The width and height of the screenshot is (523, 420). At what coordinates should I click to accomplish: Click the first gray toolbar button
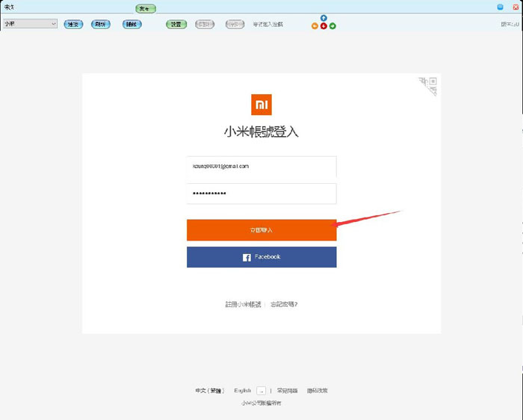tap(205, 25)
